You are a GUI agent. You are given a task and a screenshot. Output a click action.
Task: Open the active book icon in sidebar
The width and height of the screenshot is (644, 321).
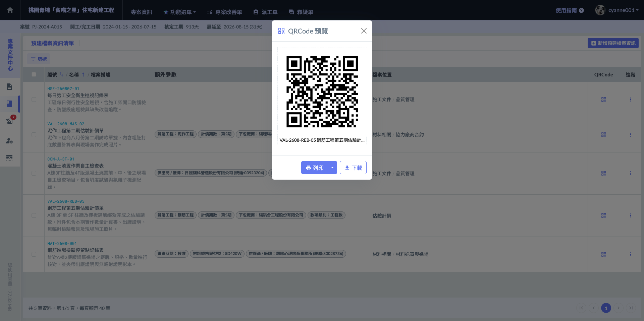click(9, 104)
